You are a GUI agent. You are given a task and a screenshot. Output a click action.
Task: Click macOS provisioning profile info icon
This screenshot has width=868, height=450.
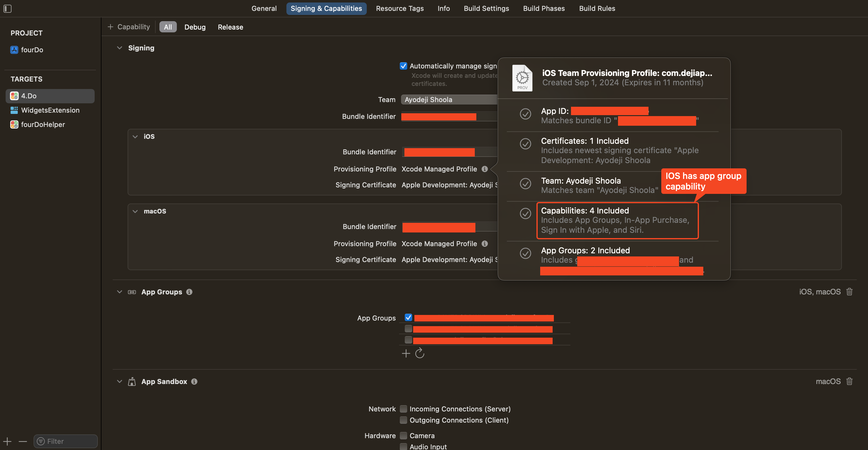click(484, 244)
